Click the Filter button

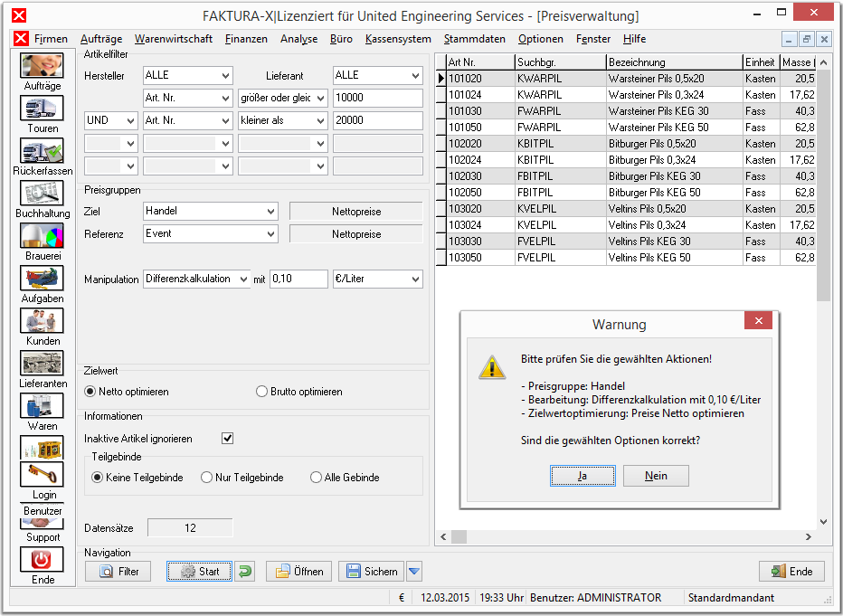pyautogui.click(x=118, y=571)
